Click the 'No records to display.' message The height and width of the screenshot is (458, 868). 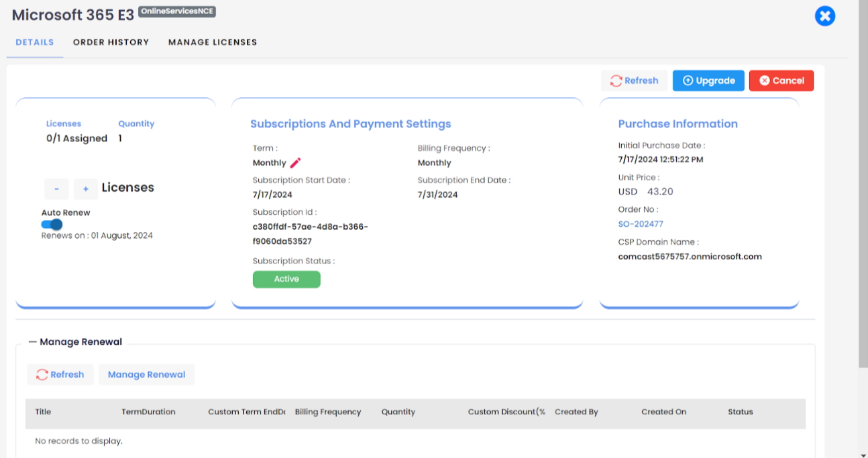[78, 441]
